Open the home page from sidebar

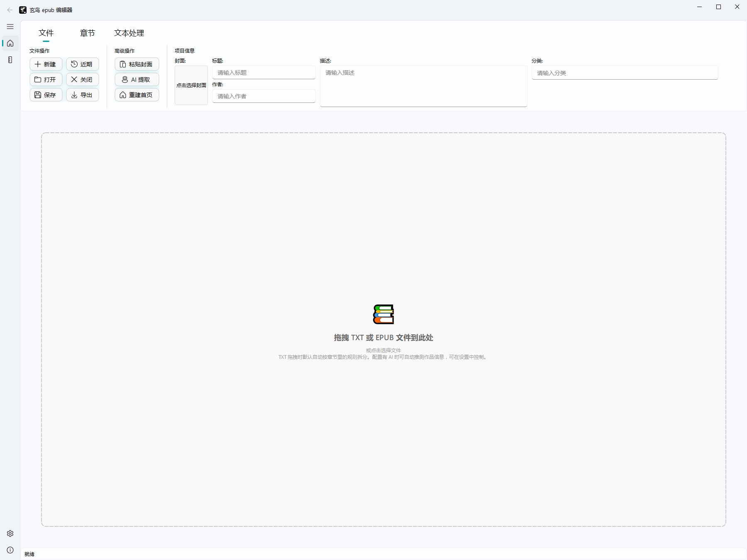click(x=10, y=43)
